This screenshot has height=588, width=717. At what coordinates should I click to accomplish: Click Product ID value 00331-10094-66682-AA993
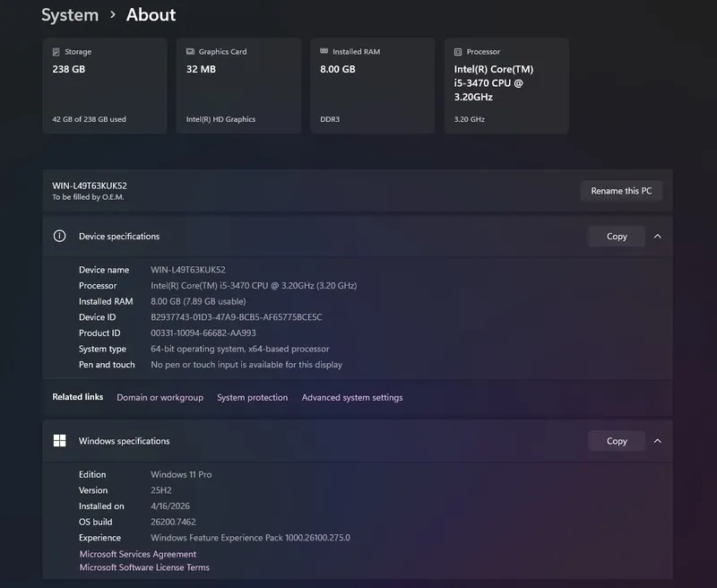203,333
